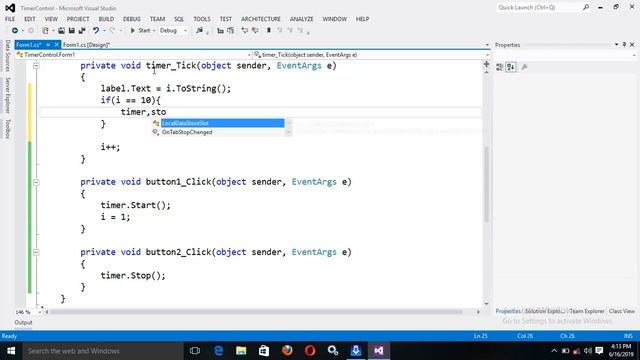The image size is (640, 360).
Task: Click the increase indent toolbar icon
Action: pos(231,31)
